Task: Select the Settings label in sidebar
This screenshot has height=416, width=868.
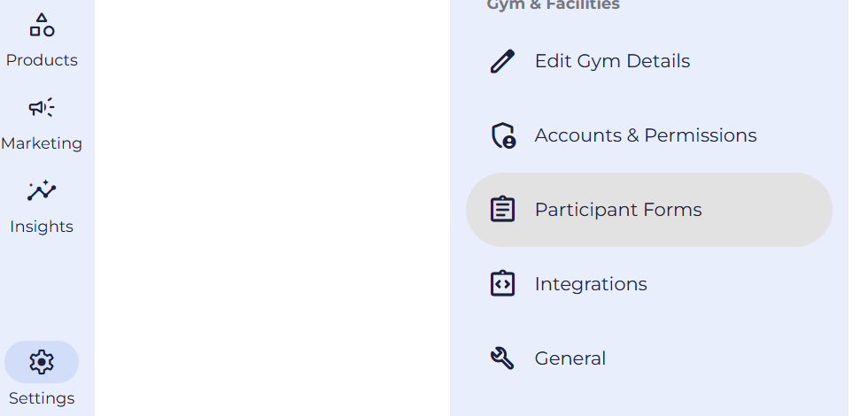Action: point(42,398)
